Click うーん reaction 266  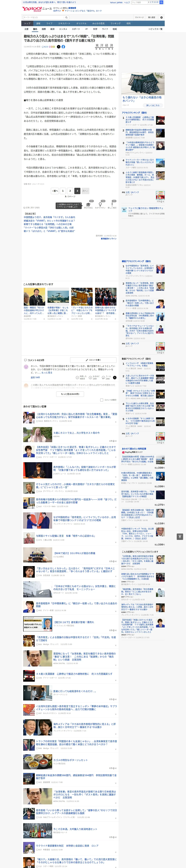[106, 377]
